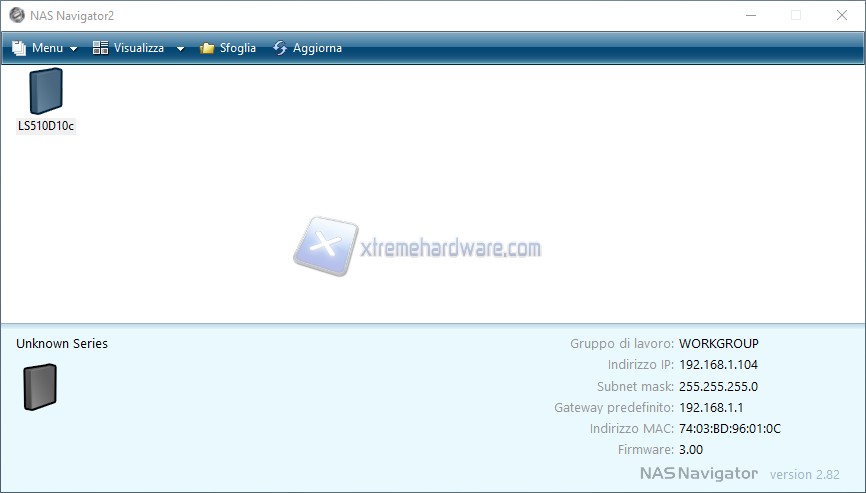Click the Visualizza grid view icon

(100, 48)
